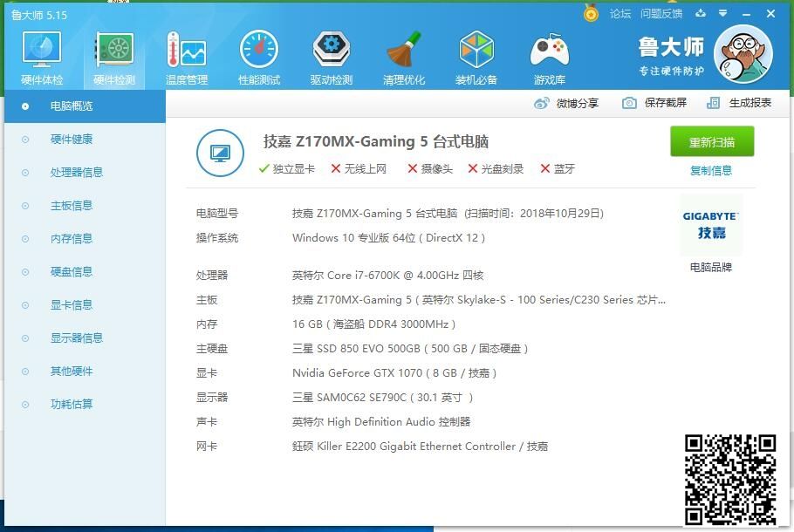Click the 问题反馈 feedback link
This screenshot has height=532, width=794.
pos(661,14)
